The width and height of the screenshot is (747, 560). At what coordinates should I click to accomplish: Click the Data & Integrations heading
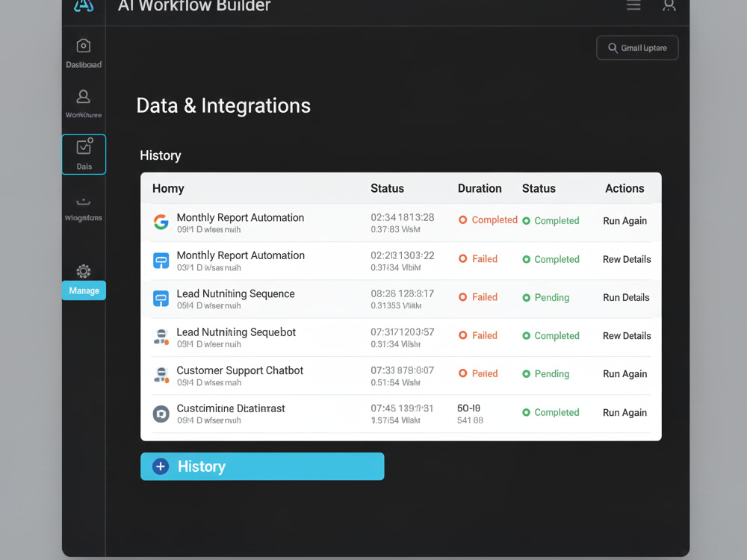pos(223,106)
